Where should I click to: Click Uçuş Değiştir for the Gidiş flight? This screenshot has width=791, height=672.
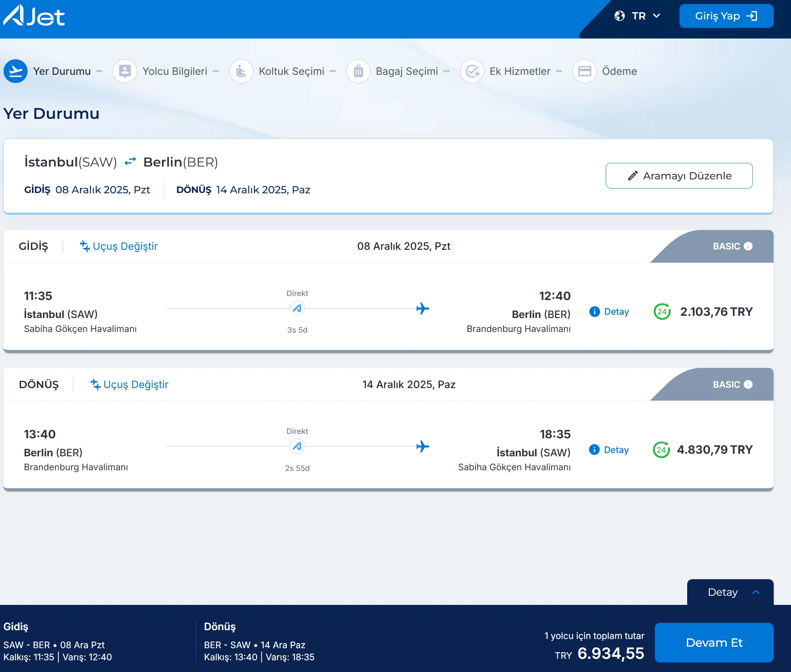(119, 246)
